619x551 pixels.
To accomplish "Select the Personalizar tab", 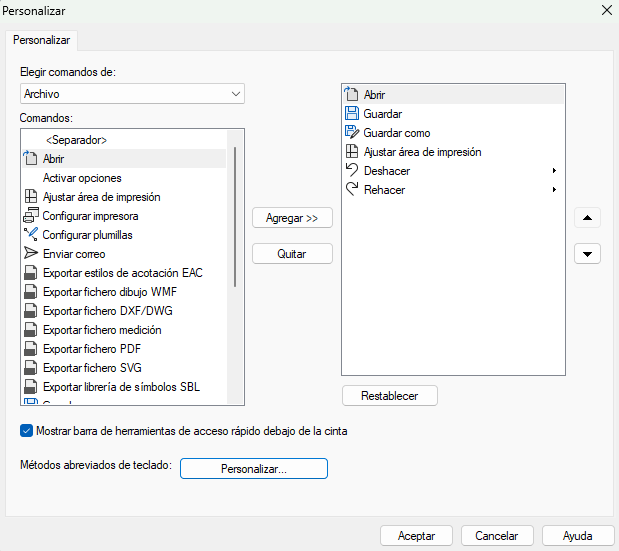I will (x=41, y=40).
